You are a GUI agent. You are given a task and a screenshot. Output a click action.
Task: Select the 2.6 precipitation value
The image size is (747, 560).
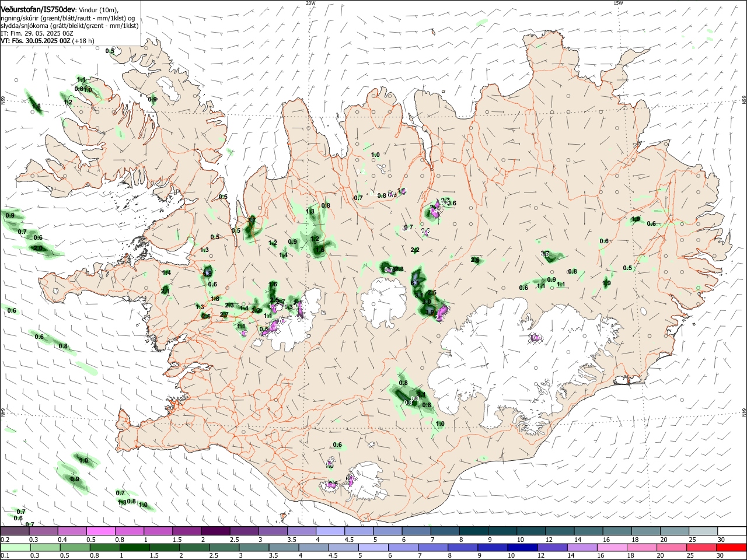[475, 260]
